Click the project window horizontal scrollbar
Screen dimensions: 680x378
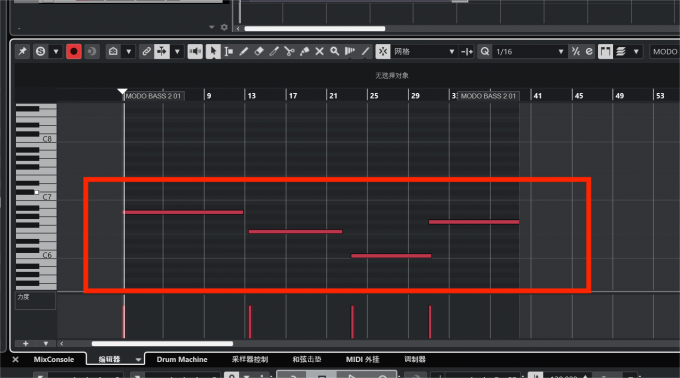tap(315, 29)
